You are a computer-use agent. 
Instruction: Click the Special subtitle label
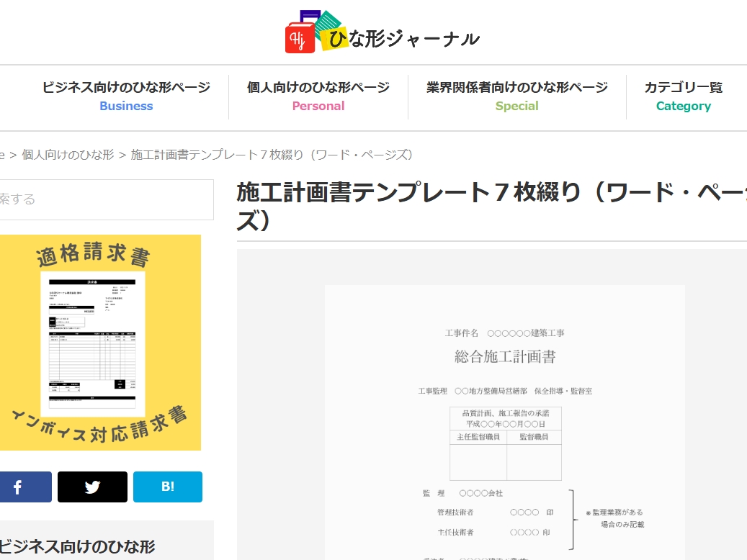click(x=516, y=106)
